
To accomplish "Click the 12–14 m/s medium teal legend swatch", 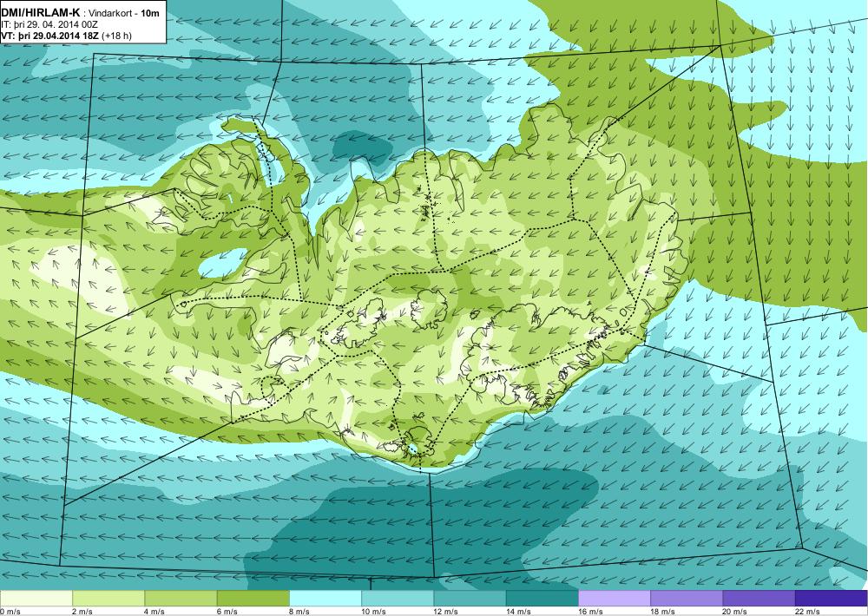I will [x=470, y=599].
